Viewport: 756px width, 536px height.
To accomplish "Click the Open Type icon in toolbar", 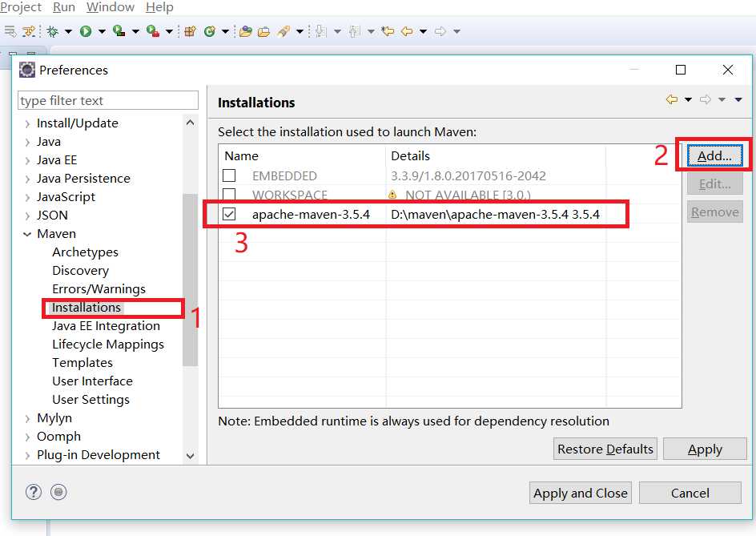I will [245, 31].
